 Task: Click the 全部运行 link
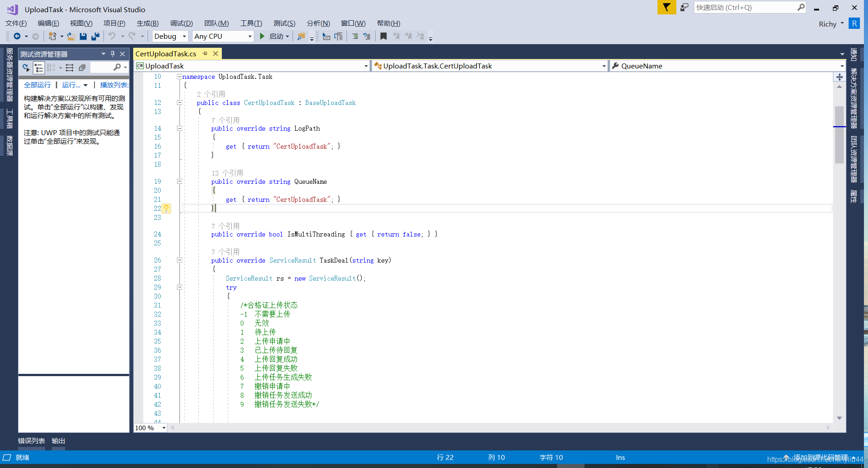point(37,85)
